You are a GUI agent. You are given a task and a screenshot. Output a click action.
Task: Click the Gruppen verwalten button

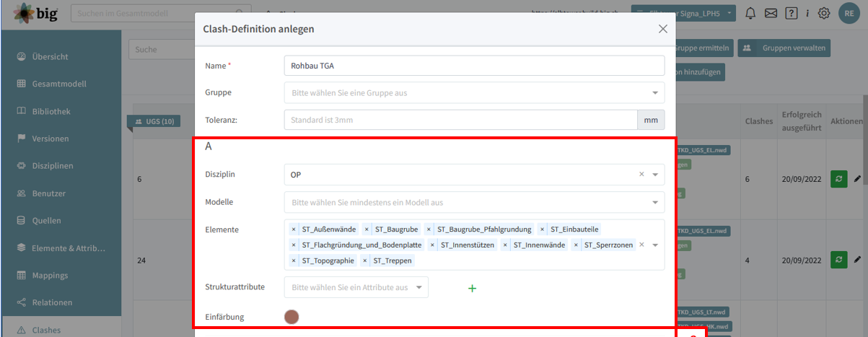click(x=783, y=48)
